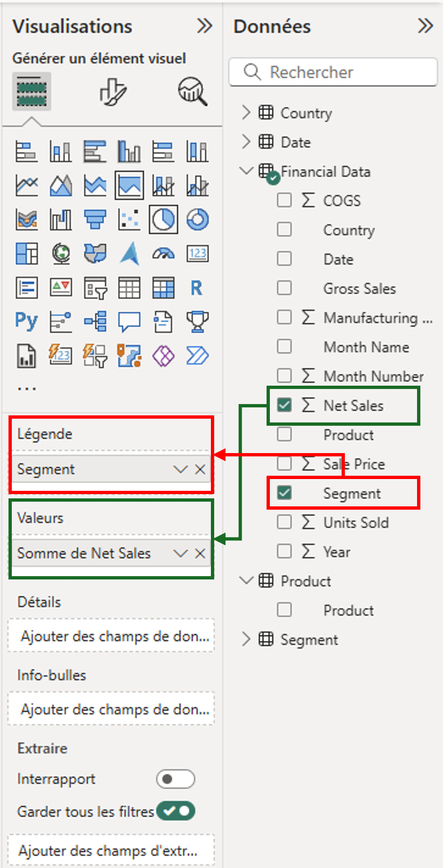Viewport: 443px width, 868px height.
Task: Remove Segment field from Légende
Action: coord(200,469)
